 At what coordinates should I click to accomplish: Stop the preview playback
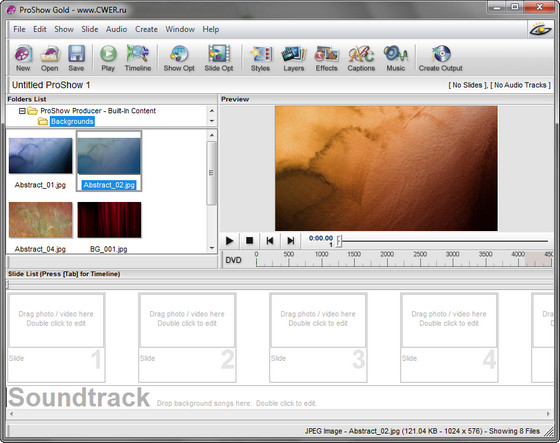point(250,241)
